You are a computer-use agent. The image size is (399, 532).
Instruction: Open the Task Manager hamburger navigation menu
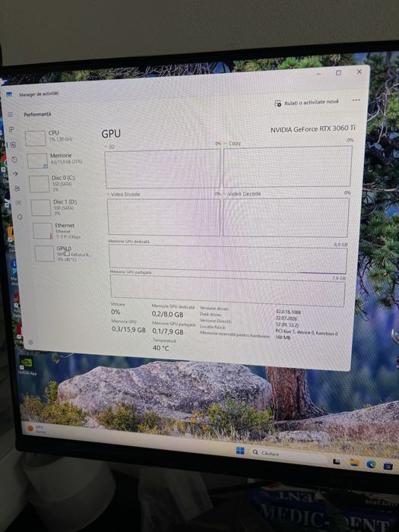[x=10, y=115]
